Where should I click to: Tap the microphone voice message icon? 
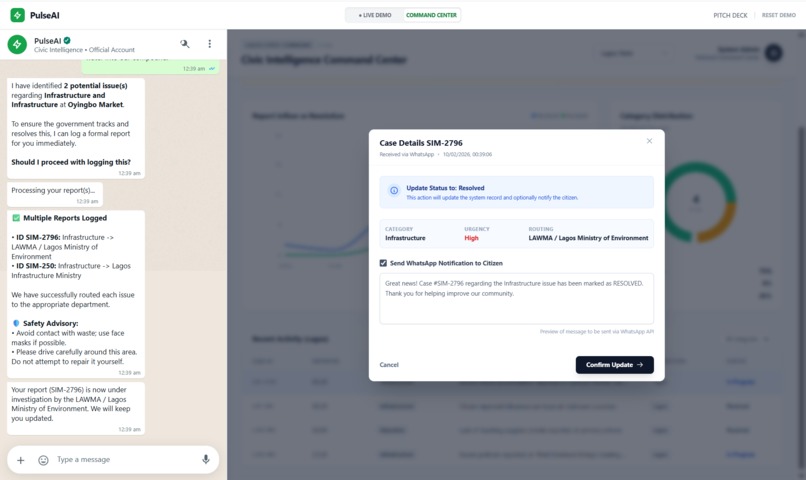click(206, 459)
